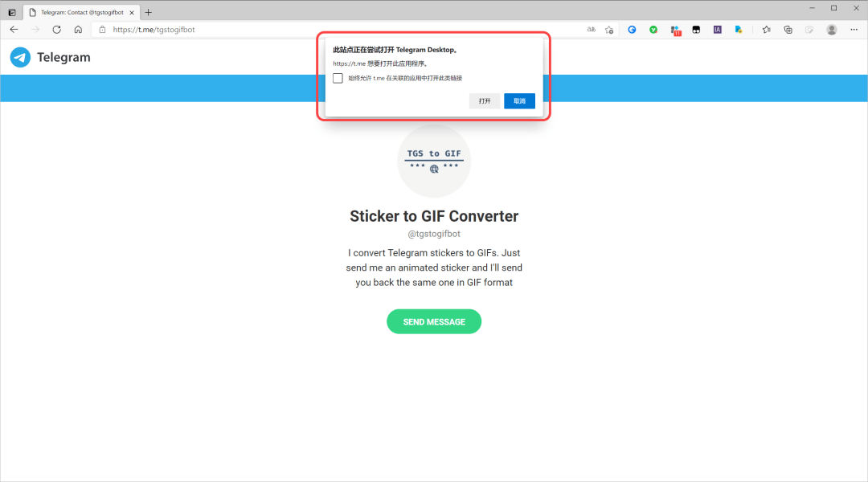Image resolution: width=868 pixels, height=482 pixels.
Task: Open settings and more ellipsis menu
Action: (x=854, y=30)
